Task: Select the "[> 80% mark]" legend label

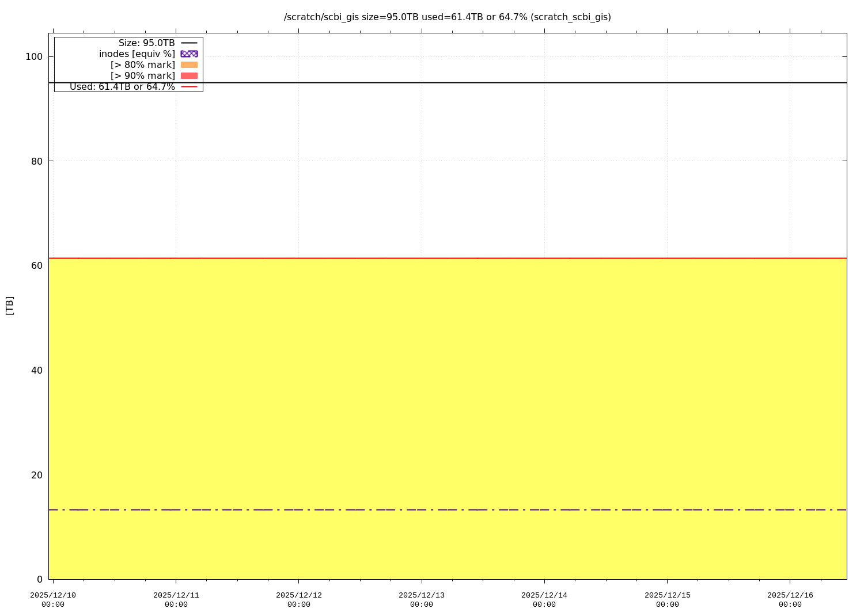Action: [142, 64]
